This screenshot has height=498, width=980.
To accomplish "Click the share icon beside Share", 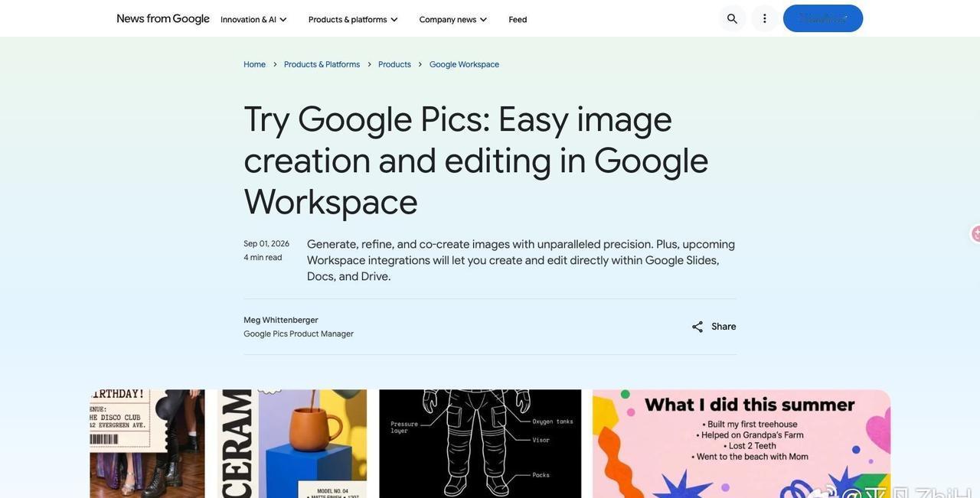I will pyautogui.click(x=697, y=327).
